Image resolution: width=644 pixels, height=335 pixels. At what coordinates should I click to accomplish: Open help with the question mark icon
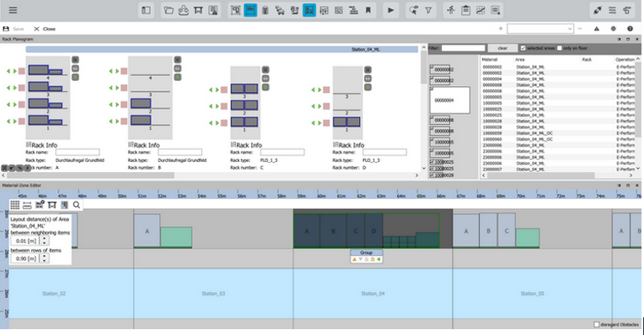coord(630,29)
